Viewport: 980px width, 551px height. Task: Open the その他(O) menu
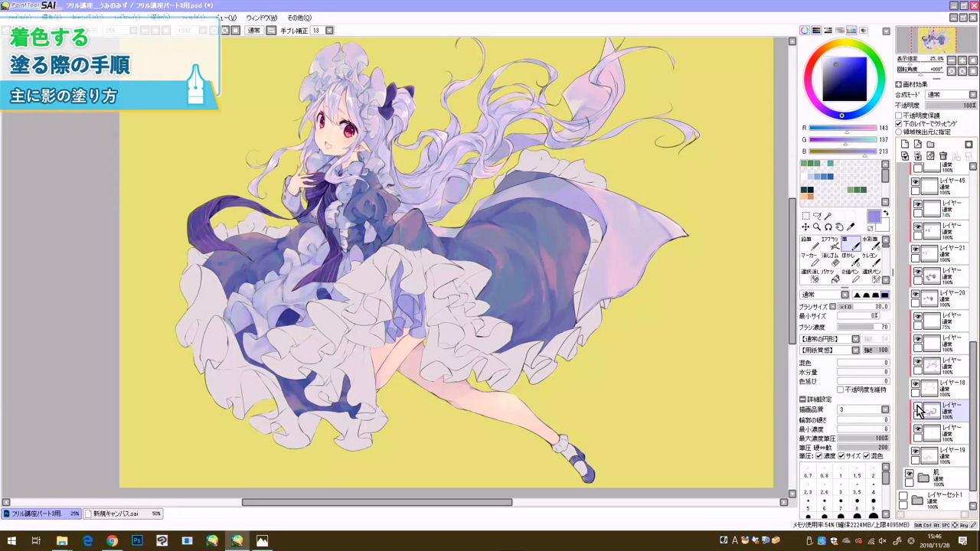299,18
